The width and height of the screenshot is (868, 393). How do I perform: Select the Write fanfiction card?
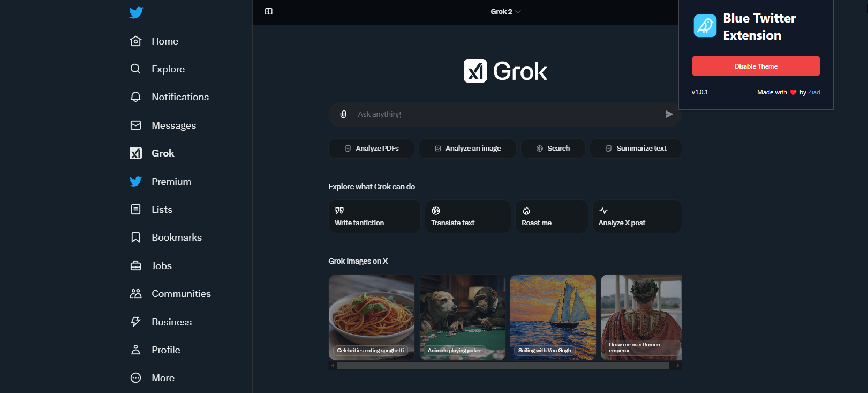(374, 216)
